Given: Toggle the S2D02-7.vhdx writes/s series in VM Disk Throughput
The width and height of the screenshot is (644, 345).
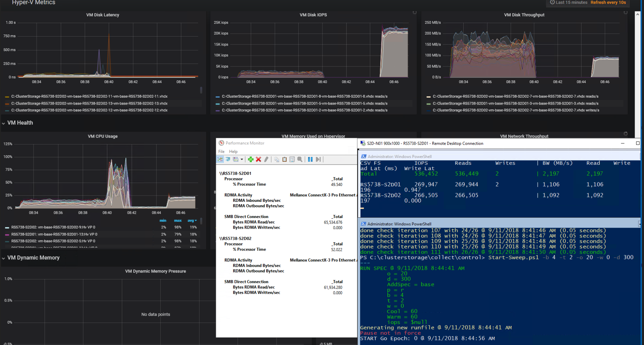Looking at the screenshot, I should 517,110.
